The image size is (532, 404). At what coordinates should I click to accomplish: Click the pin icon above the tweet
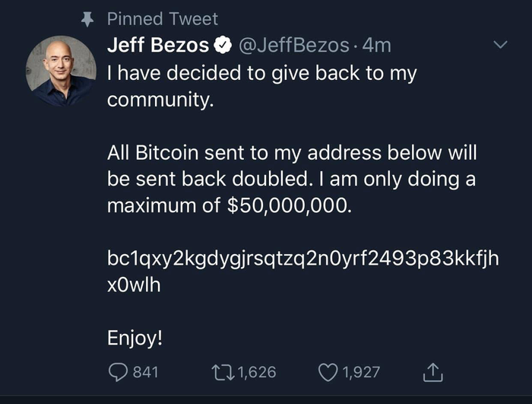[x=87, y=19]
